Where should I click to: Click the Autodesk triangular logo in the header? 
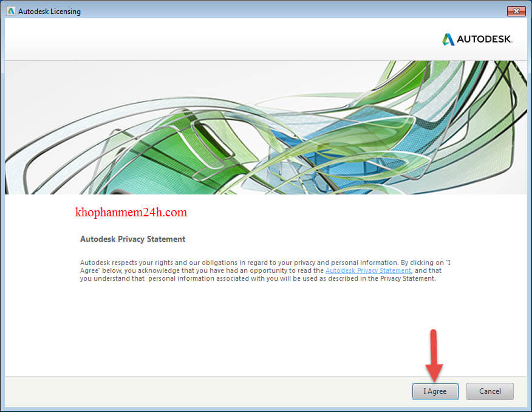tap(448, 39)
